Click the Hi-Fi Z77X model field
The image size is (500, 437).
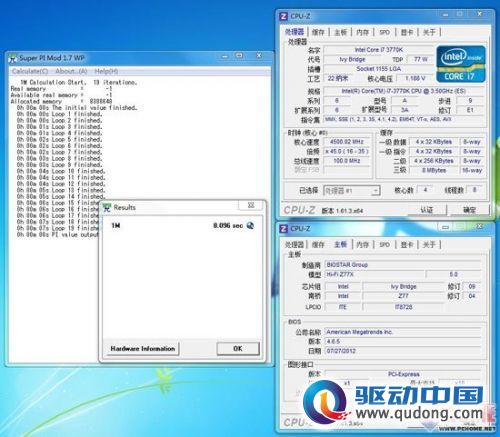(375, 274)
